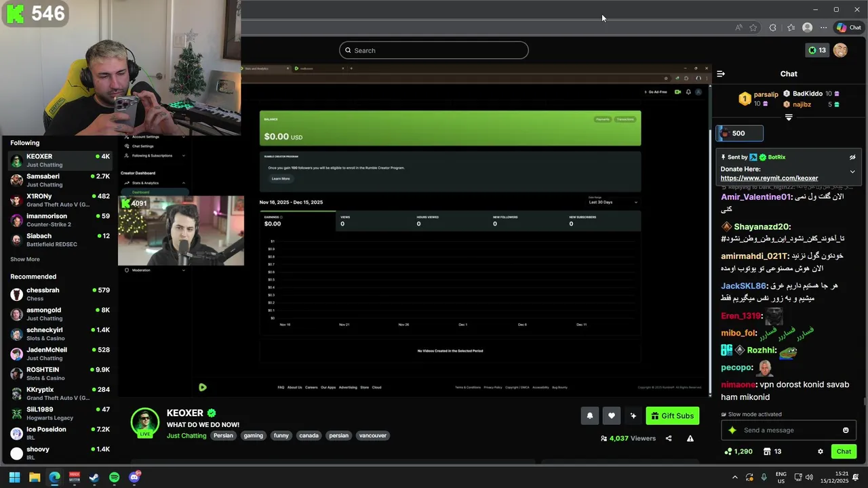Expand Moderation section in Rumble sidebar
The width and height of the screenshot is (868, 488).
tap(155, 270)
